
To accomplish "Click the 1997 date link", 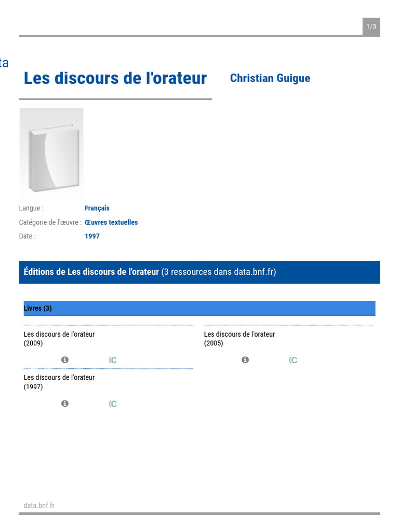I will [x=92, y=236].
